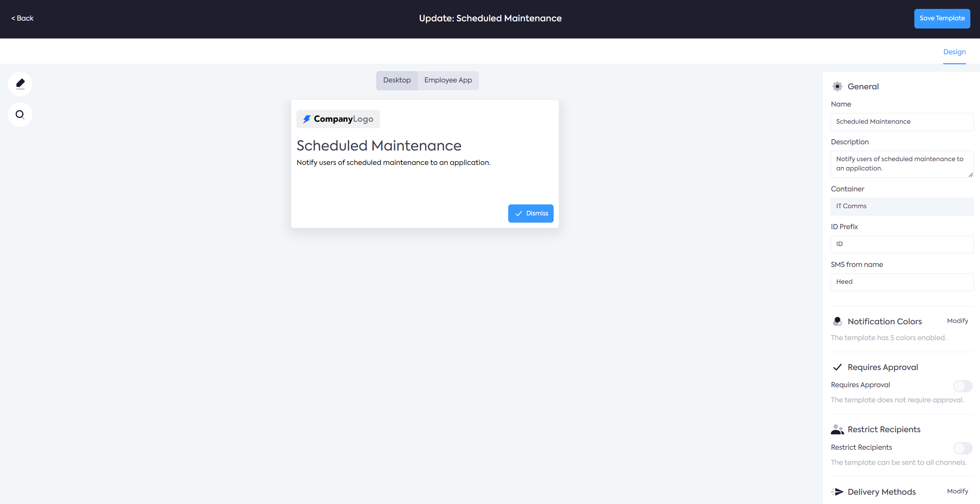
Task: Go back using the Back link
Action: [22, 18]
